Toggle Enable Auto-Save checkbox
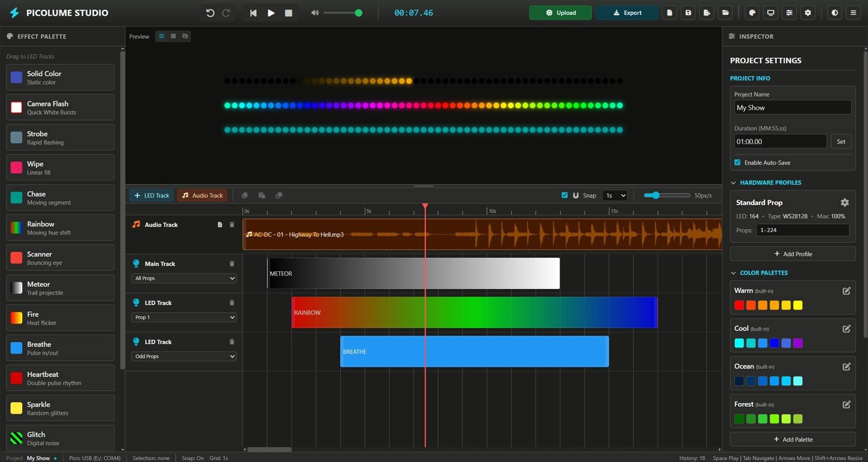 (x=737, y=163)
